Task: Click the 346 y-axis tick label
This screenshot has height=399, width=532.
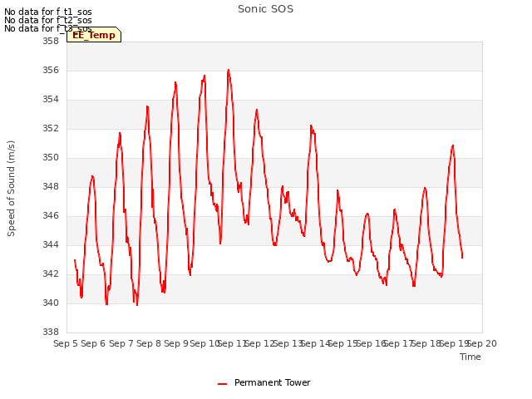Action: point(51,216)
